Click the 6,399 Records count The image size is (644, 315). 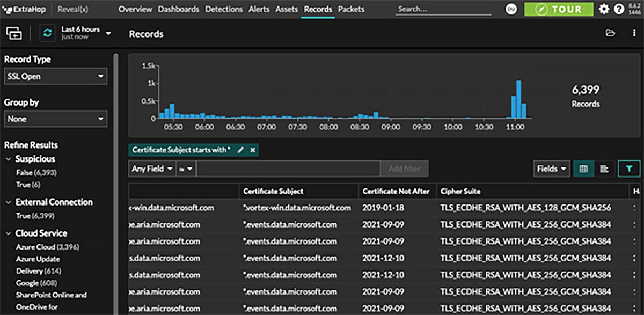[586, 96]
